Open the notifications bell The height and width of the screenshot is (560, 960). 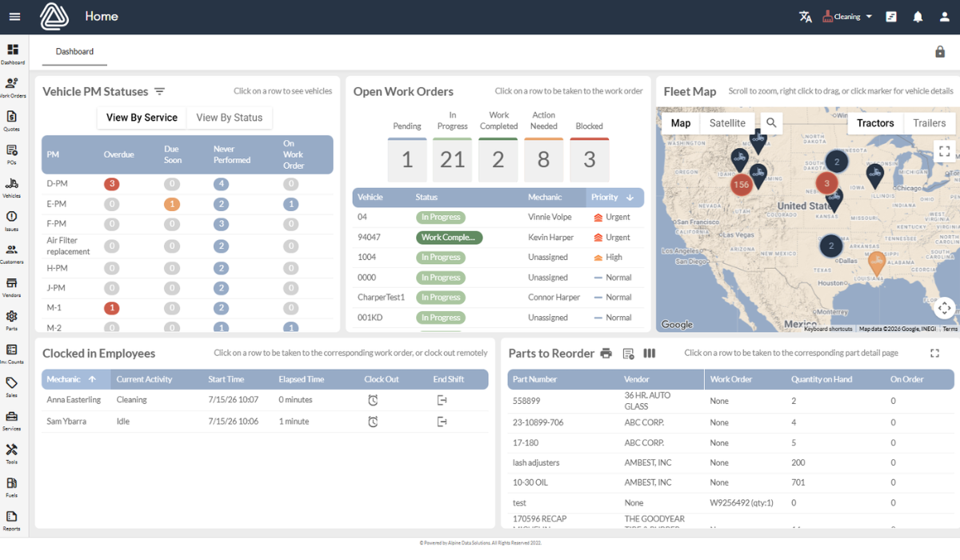tap(918, 17)
